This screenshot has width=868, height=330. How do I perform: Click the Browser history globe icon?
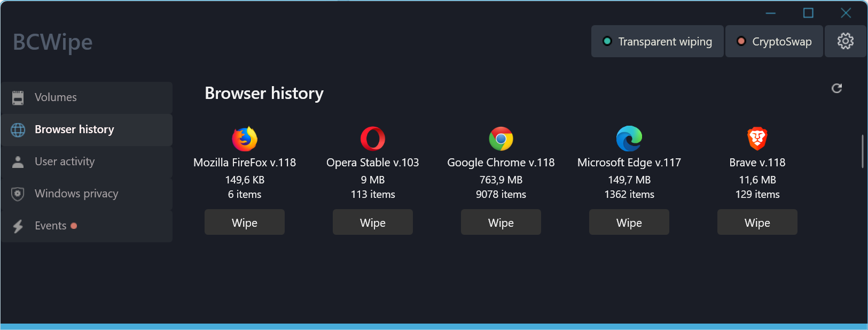(18, 129)
